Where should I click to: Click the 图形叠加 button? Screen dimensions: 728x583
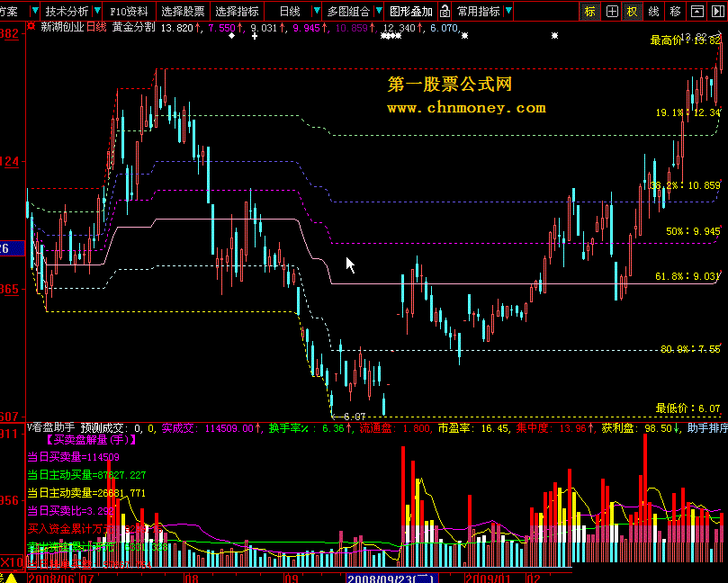[x=411, y=11]
